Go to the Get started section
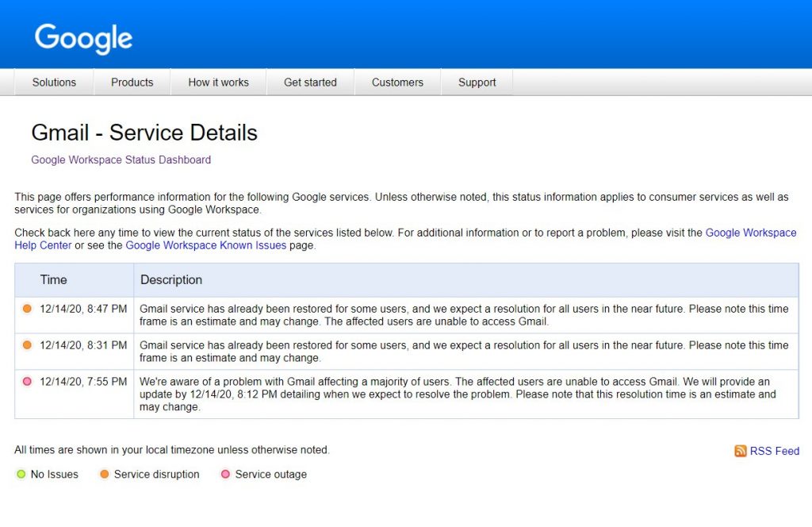This screenshot has width=812, height=527. click(x=310, y=83)
